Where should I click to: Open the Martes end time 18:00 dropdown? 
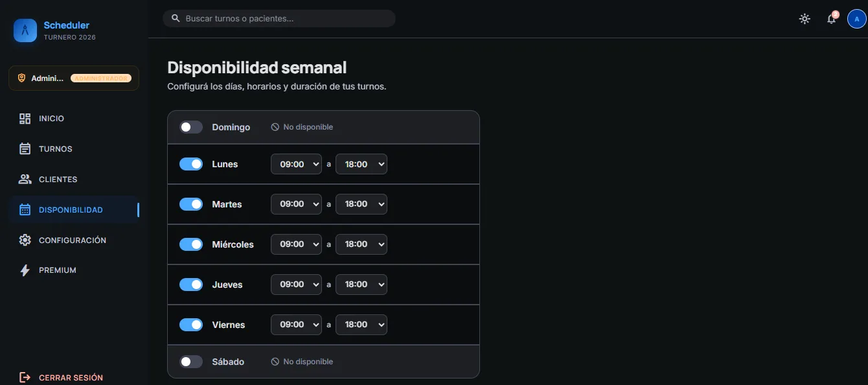pos(361,204)
